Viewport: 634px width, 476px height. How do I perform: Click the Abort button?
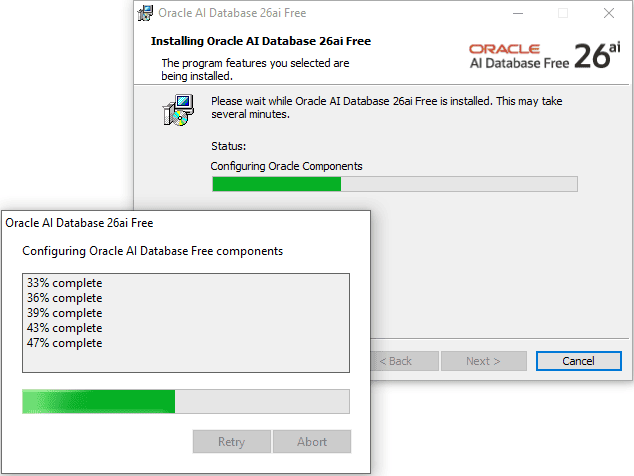pyautogui.click(x=312, y=442)
